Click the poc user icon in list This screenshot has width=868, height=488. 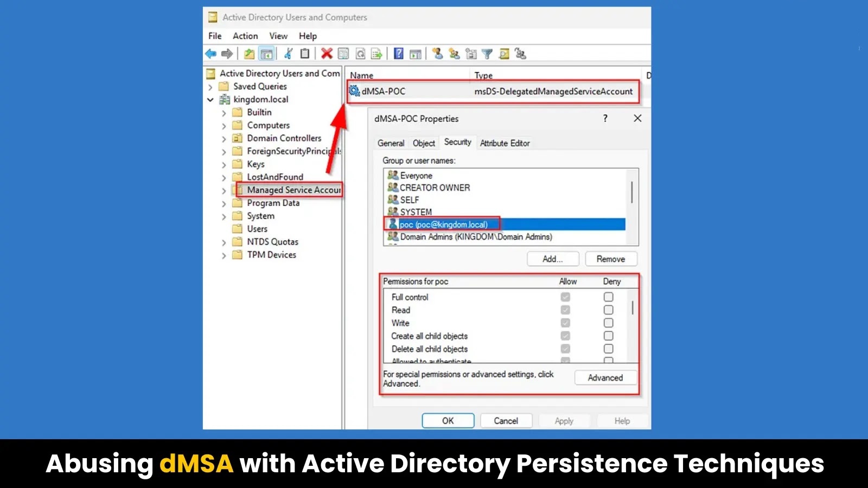tap(393, 224)
